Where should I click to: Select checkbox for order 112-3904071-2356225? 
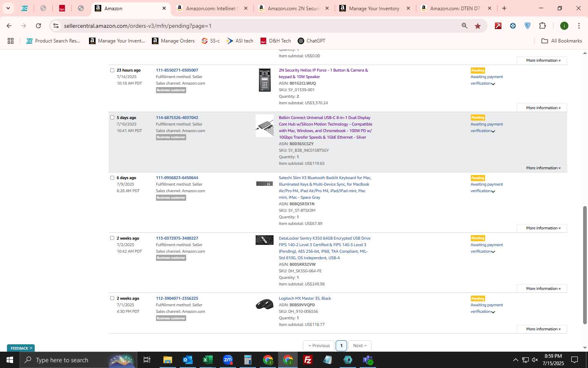[112, 298]
